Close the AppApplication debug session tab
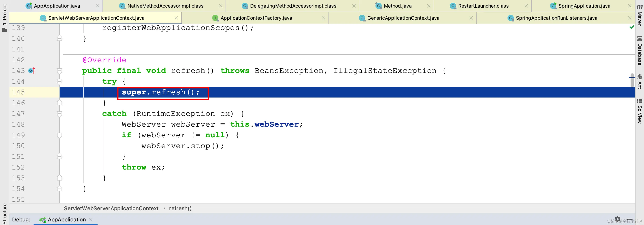644x225 pixels. click(x=91, y=219)
